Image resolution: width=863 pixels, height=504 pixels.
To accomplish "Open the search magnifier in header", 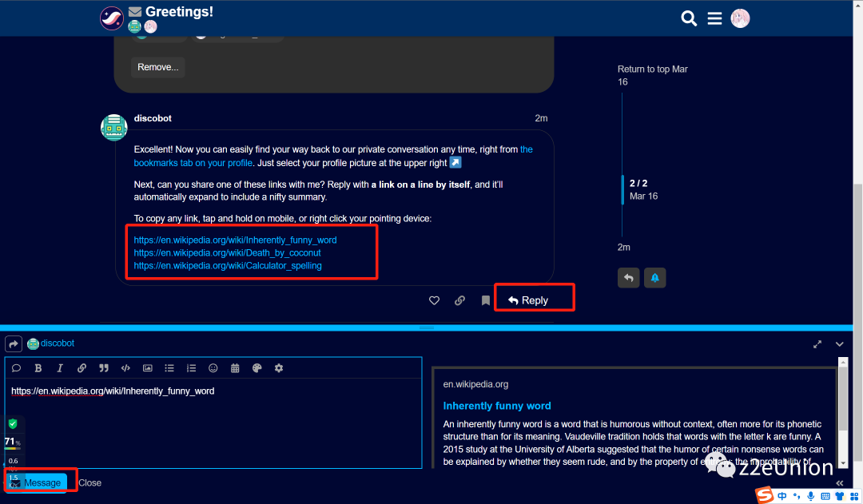I will click(689, 18).
